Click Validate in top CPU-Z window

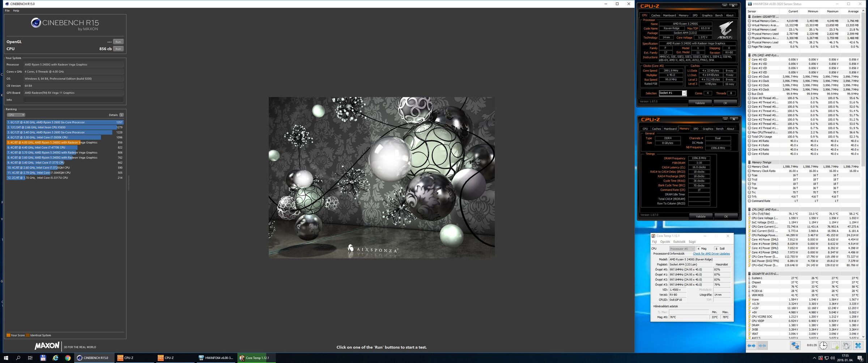tap(700, 103)
